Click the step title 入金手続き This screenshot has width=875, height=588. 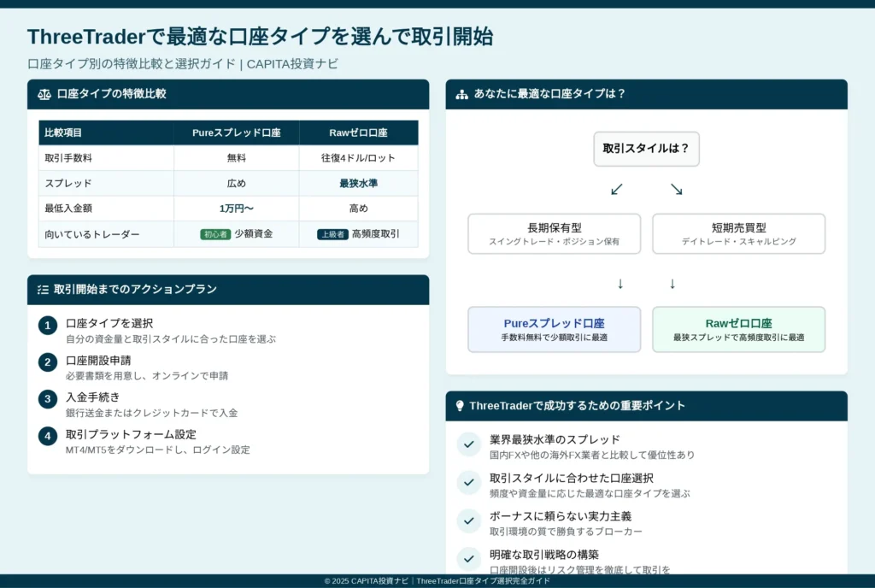click(92, 397)
